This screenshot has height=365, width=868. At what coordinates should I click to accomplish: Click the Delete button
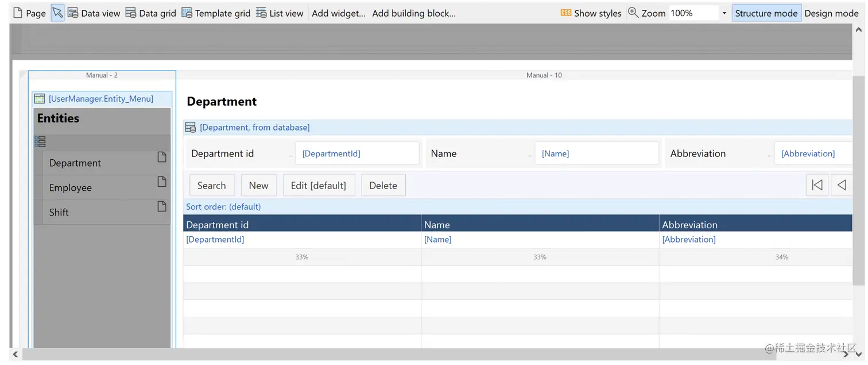[383, 185]
